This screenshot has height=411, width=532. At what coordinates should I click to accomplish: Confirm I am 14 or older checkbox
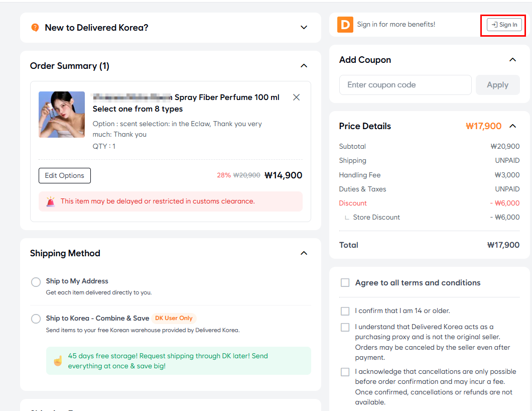pyautogui.click(x=345, y=311)
